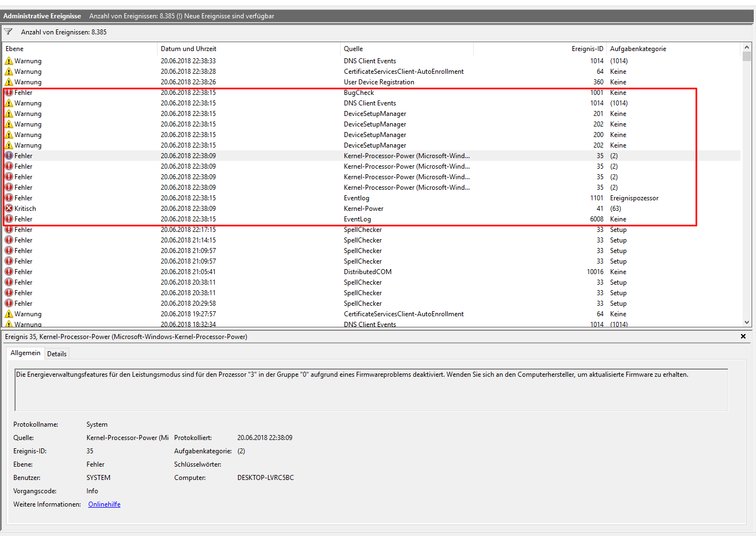
Task: Click warning icon of 22:38:28 CertificateServicesClient row
Action: pyautogui.click(x=9, y=72)
